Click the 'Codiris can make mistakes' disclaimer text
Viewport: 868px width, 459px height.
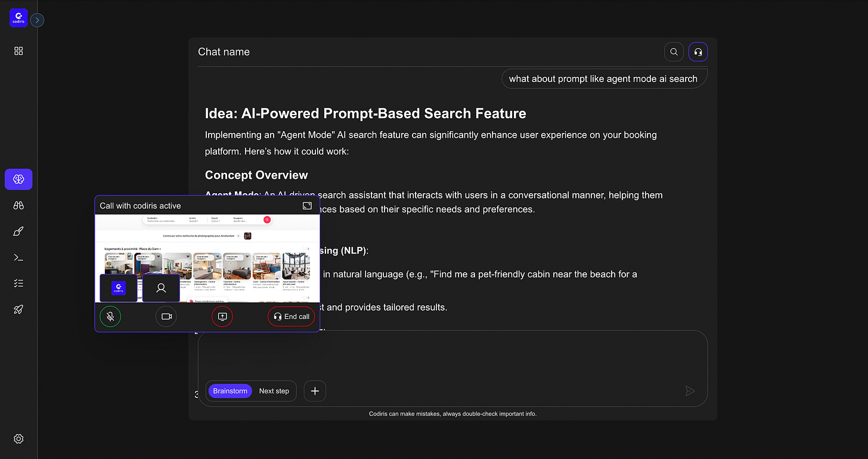452,414
